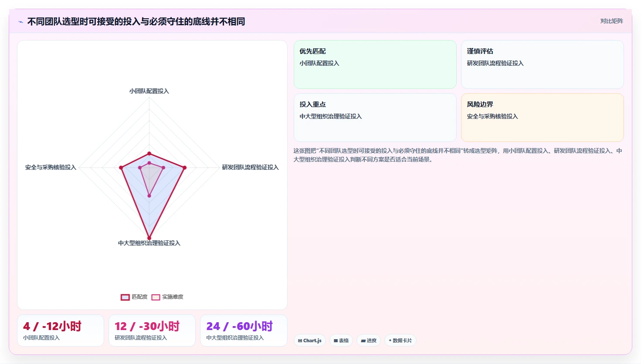This screenshot has width=641, height=364.
Task: Click the 进度 tag chip
Action: tap(369, 340)
